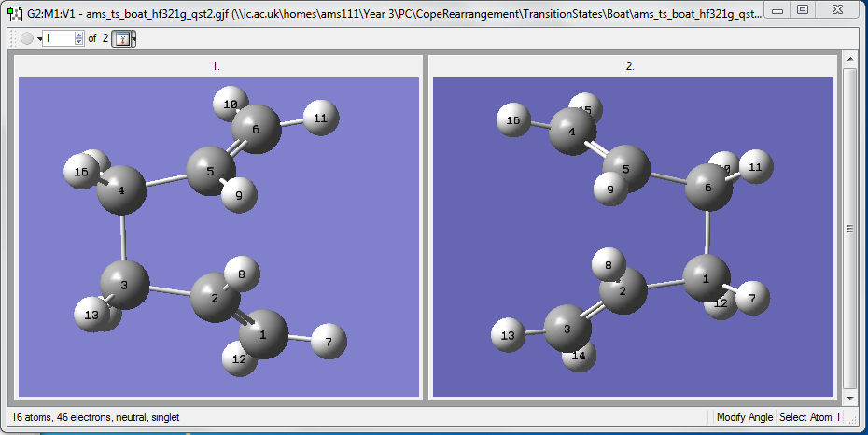The width and height of the screenshot is (868, 435).
Task: Select carbon atom 3 in view panel 2
Action: [567, 329]
